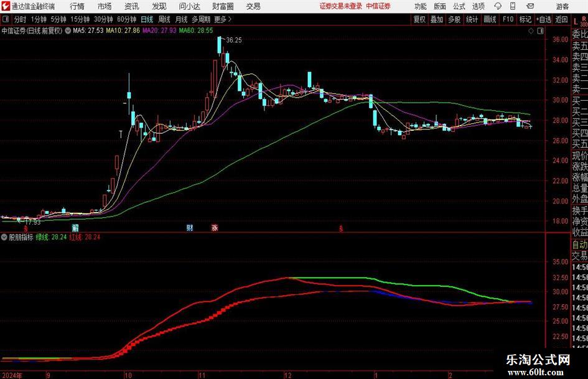588x379 pixels.
Task: Click the 复权 toolbar button
Action: click(419, 19)
